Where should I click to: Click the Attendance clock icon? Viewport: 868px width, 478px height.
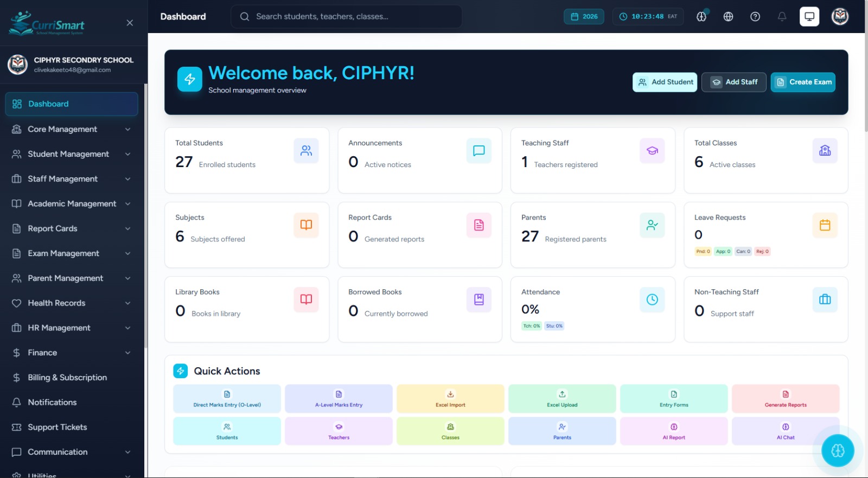point(652,299)
